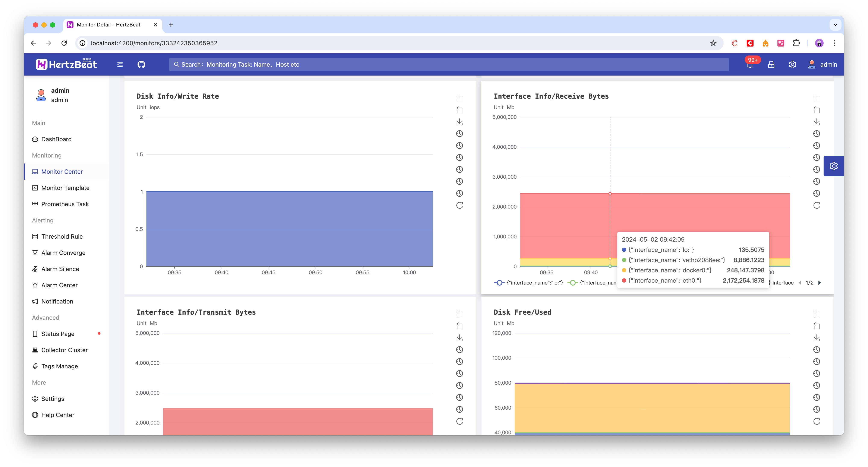Image resolution: width=868 pixels, height=467 pixels.
Task: Open the admin user menu in header
Action: 823,64
